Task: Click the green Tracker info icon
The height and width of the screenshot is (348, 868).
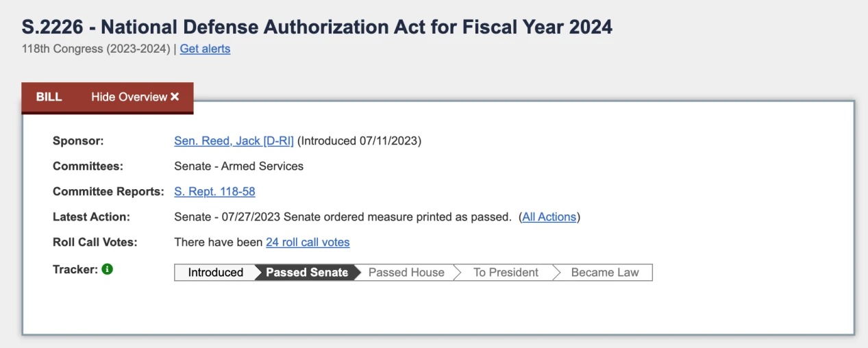Action: tap(107, 269)
